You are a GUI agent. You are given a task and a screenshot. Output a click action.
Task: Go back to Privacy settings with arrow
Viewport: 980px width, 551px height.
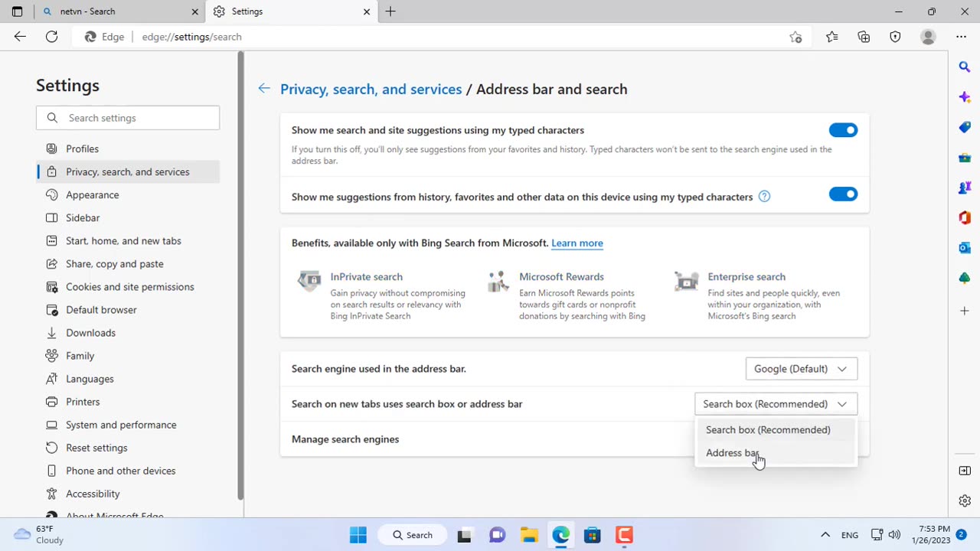[x=264, y=89]
